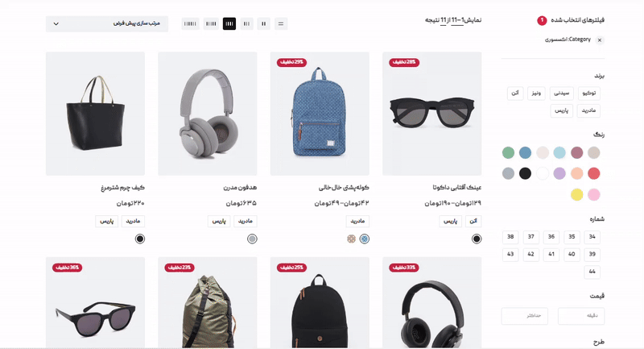This screenshot has height=349, width=644.
Task: Select the active four-column grid view
Action: [x=229, y=24]
